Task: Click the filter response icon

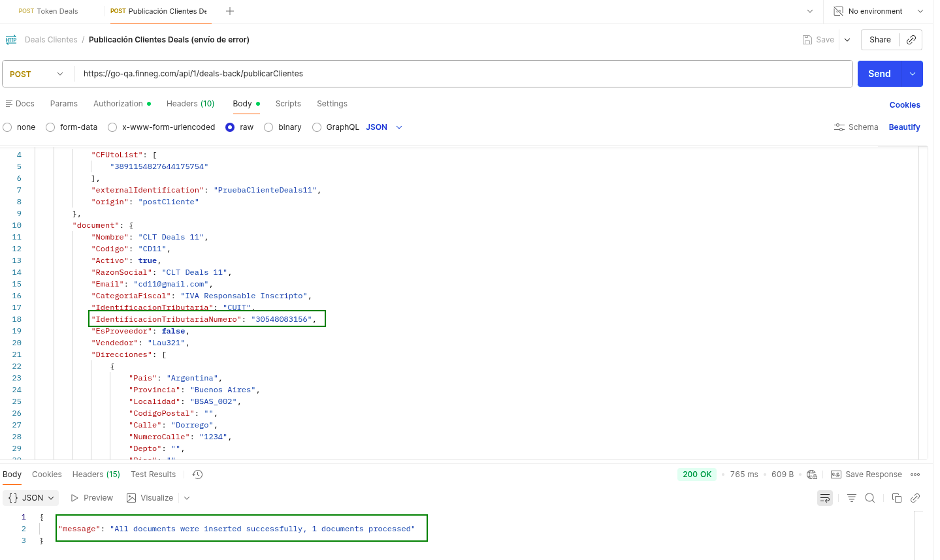Action: tap(852, 498)
